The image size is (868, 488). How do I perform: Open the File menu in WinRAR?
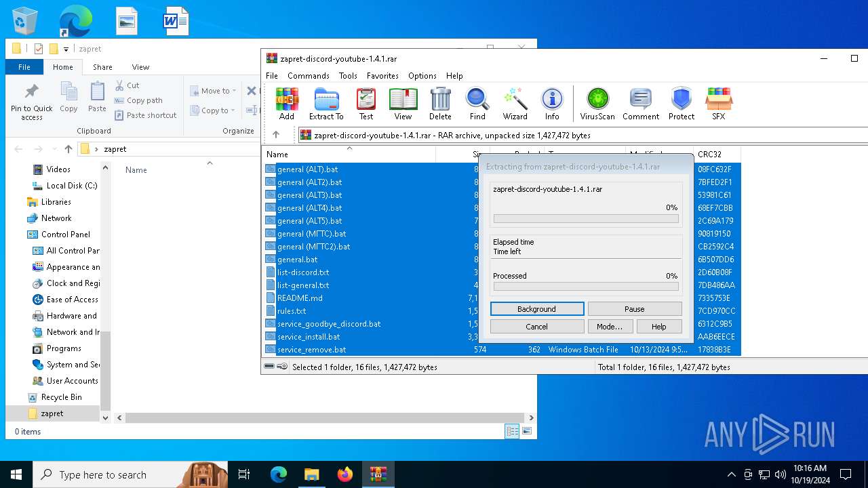[272, 76]
